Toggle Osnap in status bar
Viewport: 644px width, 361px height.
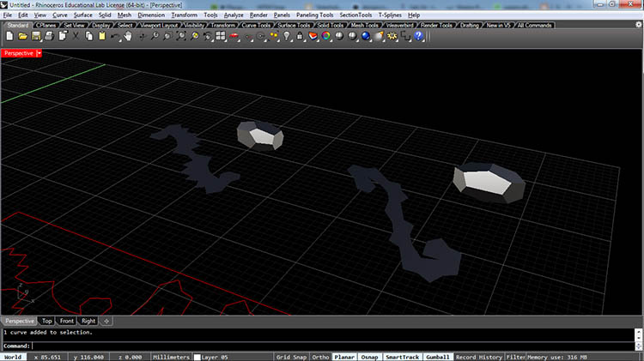coord(369,357)
